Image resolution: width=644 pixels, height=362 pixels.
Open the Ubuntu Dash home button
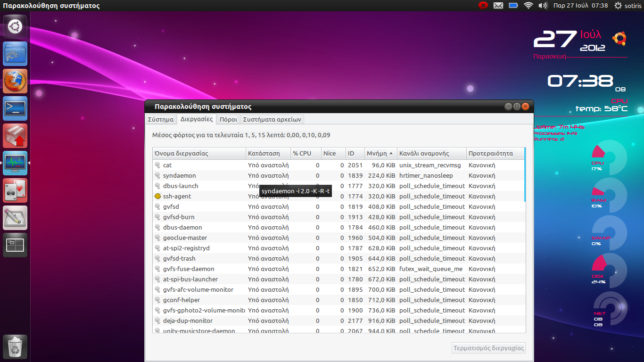15,26
